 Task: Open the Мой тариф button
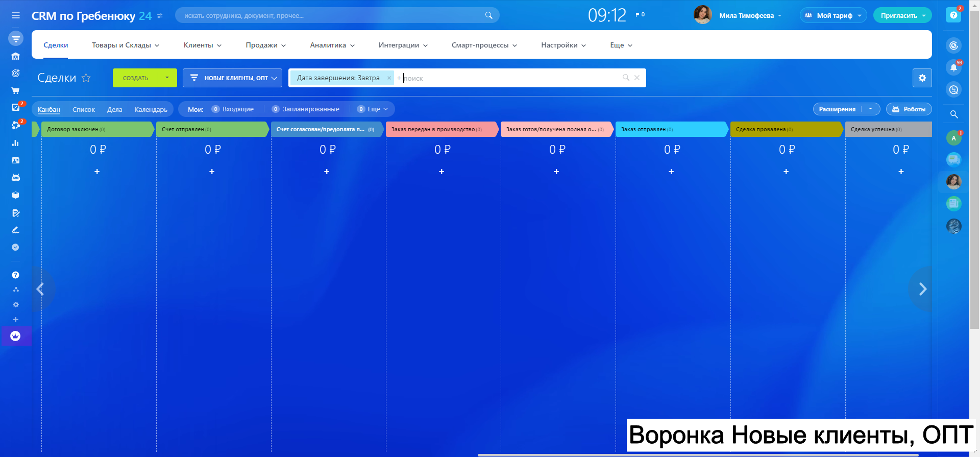tap(834, 15)
